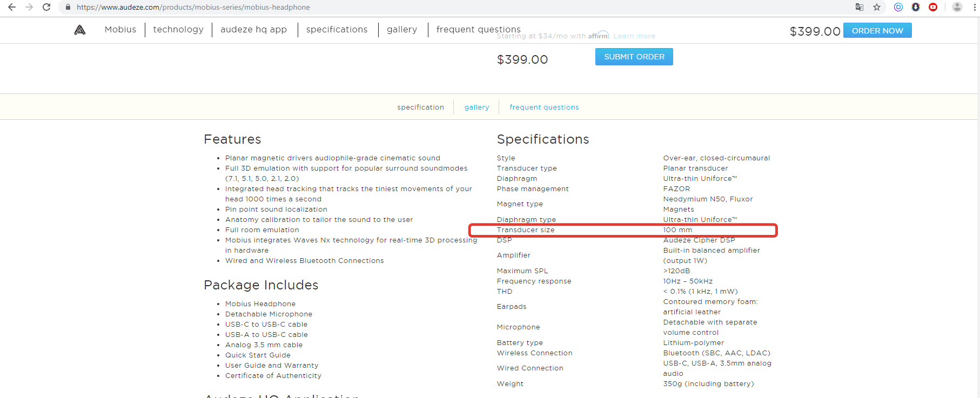The image size is (980, 398).
Task: Click the red YouTube extension icon
Action: (933, 7)
